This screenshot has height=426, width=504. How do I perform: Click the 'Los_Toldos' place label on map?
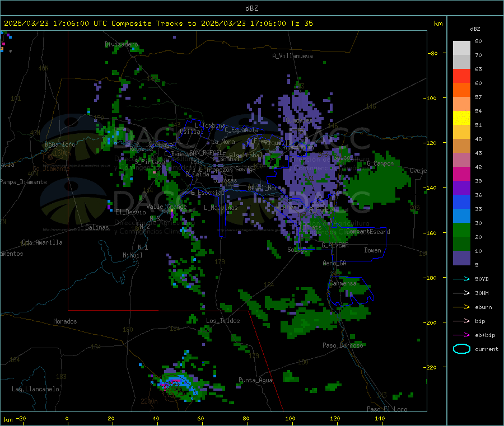point(223,321)
